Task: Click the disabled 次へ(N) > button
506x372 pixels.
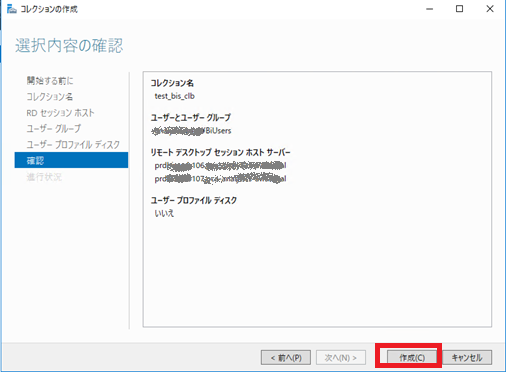Action: click(x=341, y=358)
